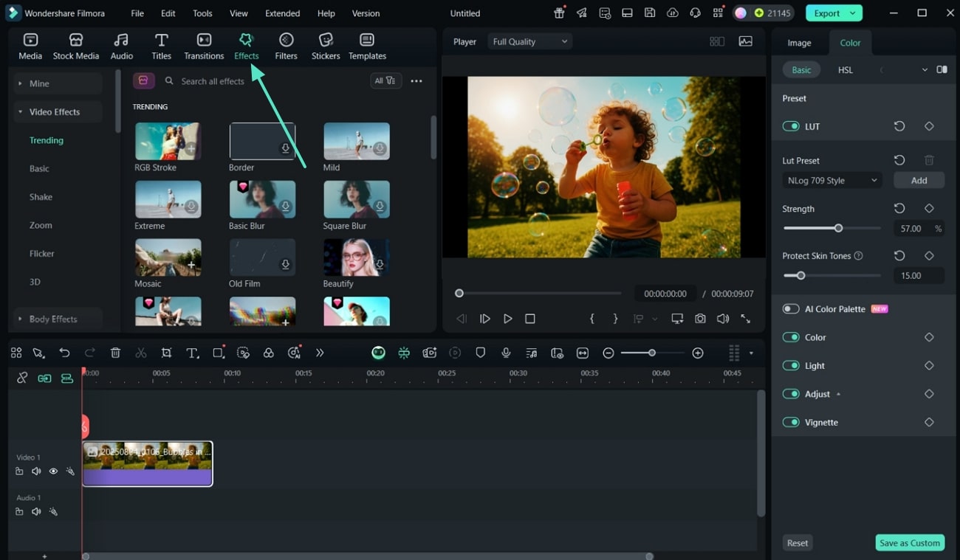This screenshot has height=560, width=960.
Task: Zoom out the timeline with minus icon
Action: [608, 353]
